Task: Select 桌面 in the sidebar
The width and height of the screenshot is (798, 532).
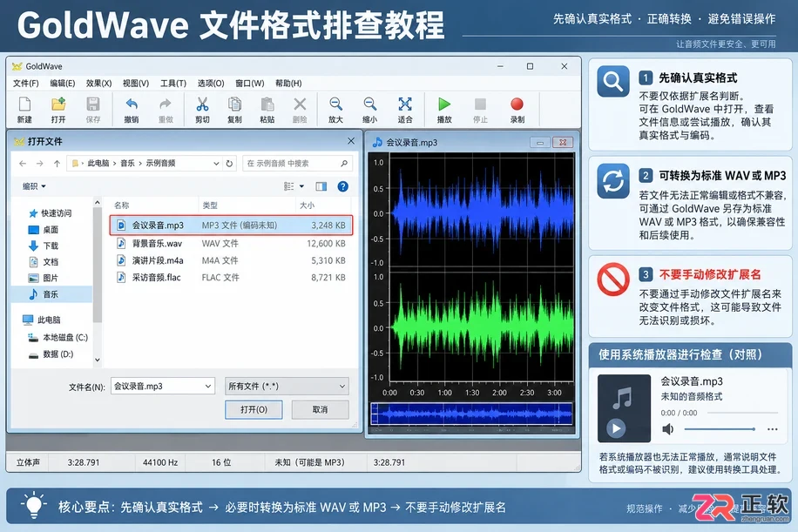Action: [x=44, y=229]
